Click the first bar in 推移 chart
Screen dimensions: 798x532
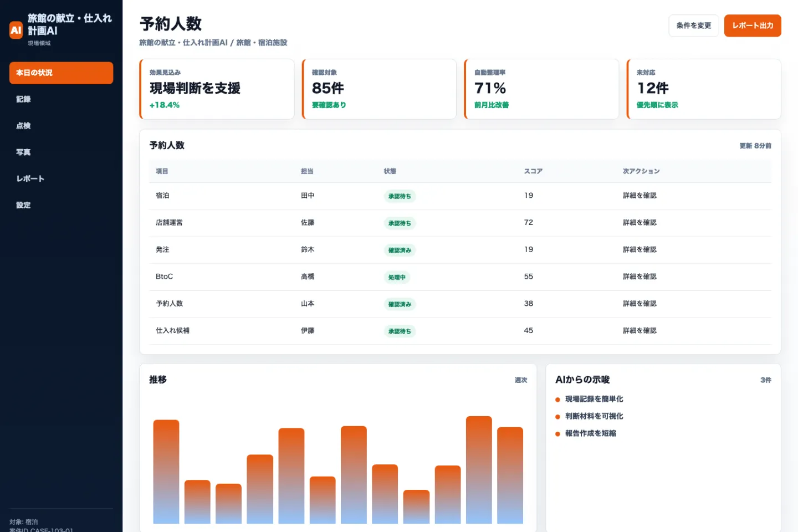[x=166, y=472]
